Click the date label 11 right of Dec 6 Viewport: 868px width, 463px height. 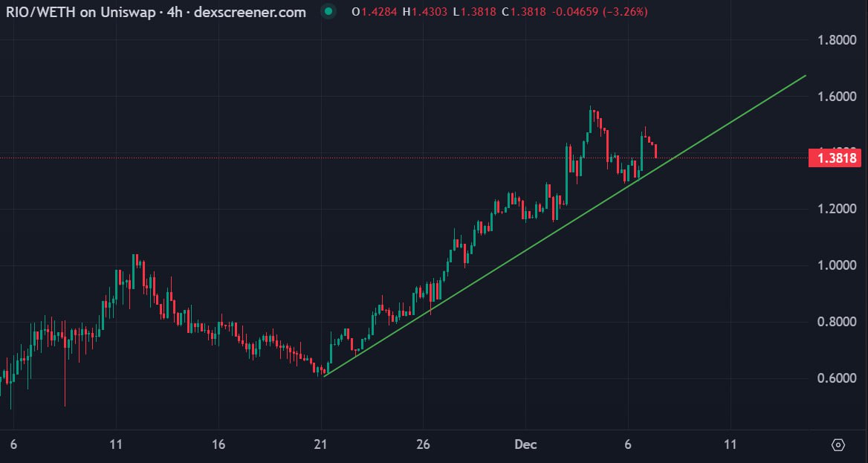coord(731,444)
